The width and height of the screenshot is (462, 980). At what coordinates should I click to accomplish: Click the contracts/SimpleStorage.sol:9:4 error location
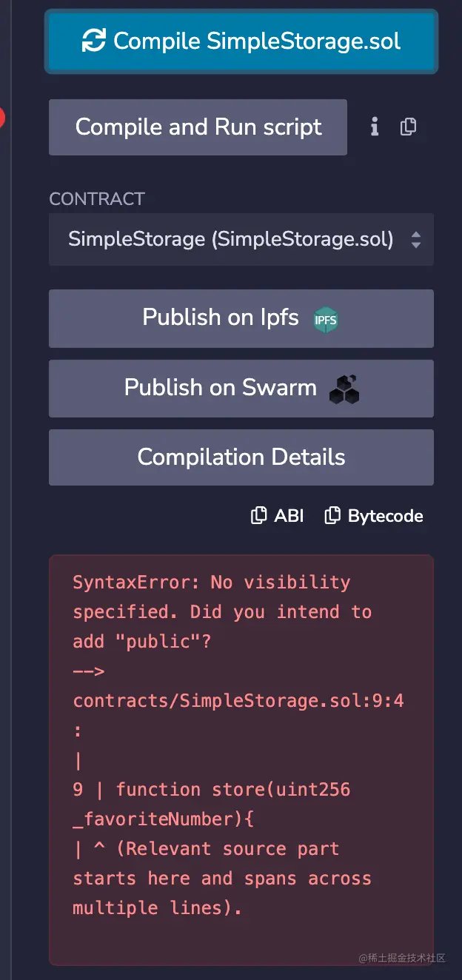[x=238, y=701]
